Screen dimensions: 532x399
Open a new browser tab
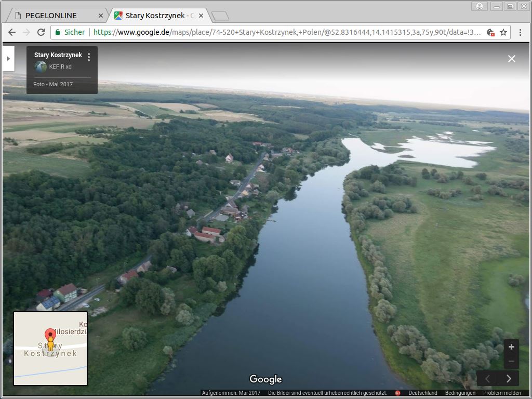(220, 16)
